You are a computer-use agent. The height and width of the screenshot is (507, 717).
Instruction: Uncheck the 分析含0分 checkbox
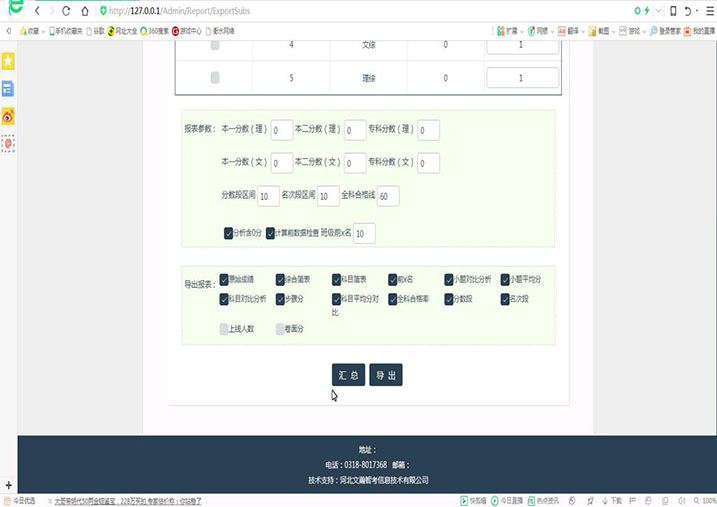(x=228, y=233)
